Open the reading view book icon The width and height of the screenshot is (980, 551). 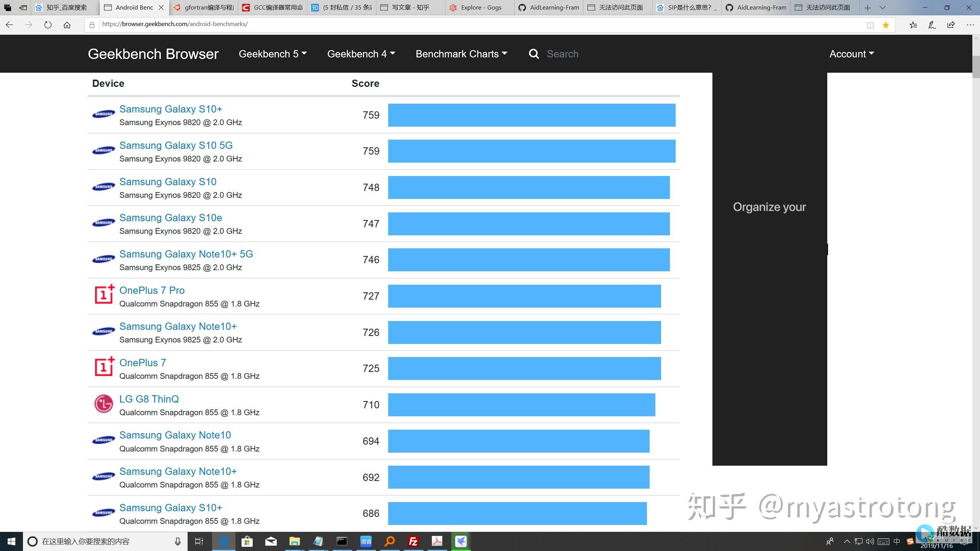(x=870, y=25)
